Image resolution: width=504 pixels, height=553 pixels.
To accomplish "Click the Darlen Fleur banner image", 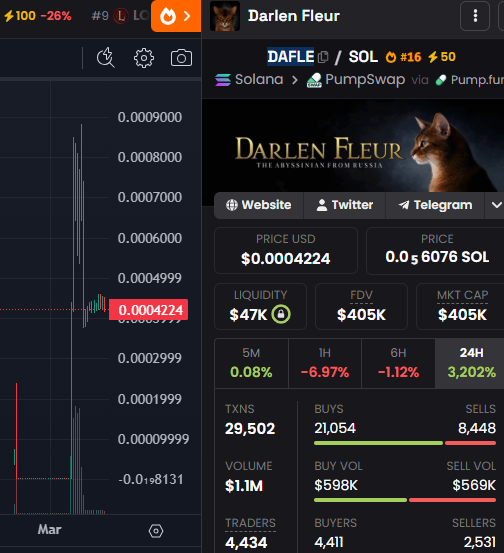I will [353, 147].
